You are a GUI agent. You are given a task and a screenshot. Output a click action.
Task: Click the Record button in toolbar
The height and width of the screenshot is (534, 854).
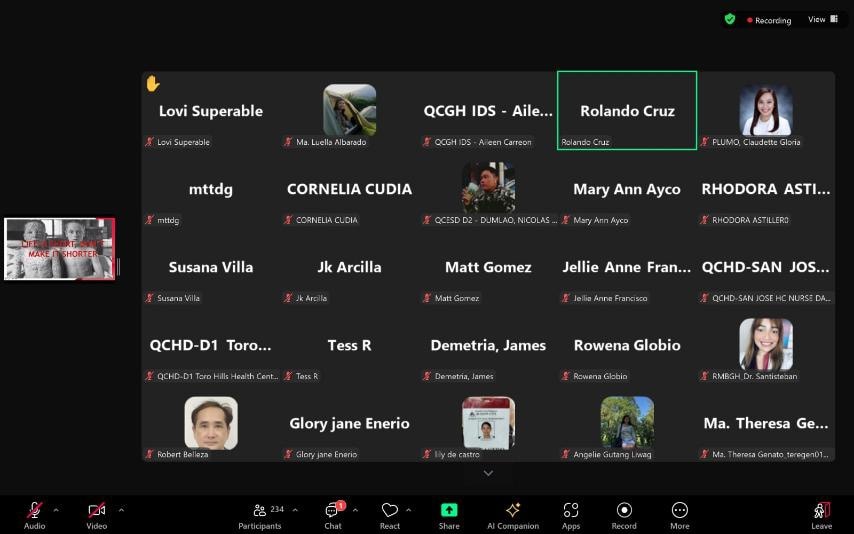pyautogui.click(x=624, y=515)
